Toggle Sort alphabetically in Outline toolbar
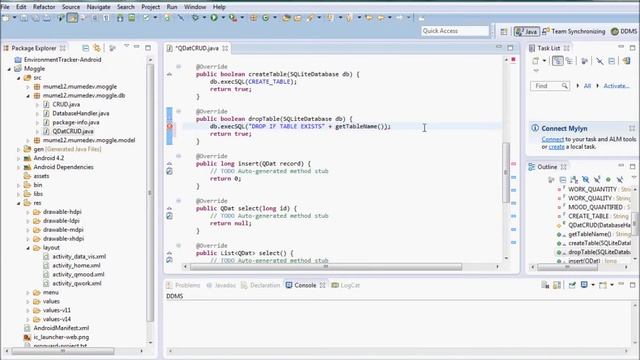The width and height of the screenshot is (640, 360). click(x=574, y=179)
